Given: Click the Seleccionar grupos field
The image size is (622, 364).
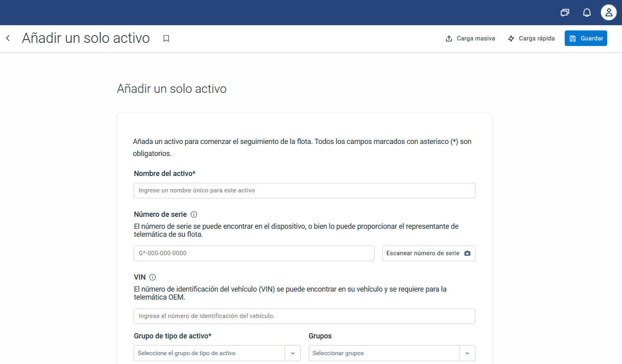Looking at the screenshot, I should [384, 353].
